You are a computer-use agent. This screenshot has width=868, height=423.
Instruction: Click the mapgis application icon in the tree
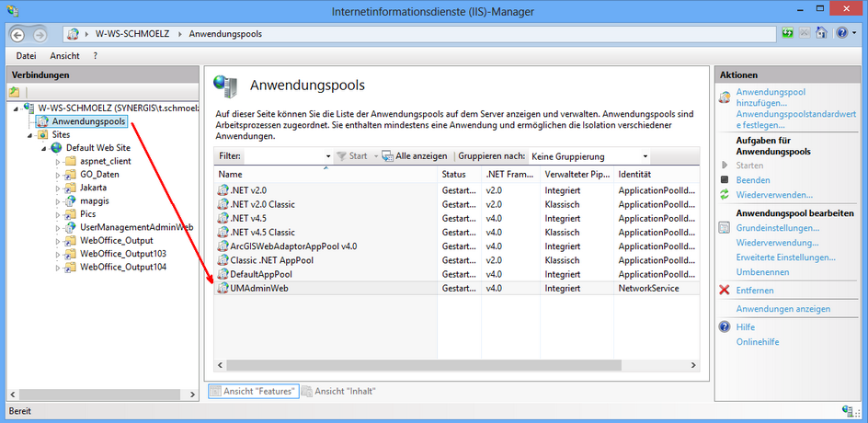(x=70, y=201)
